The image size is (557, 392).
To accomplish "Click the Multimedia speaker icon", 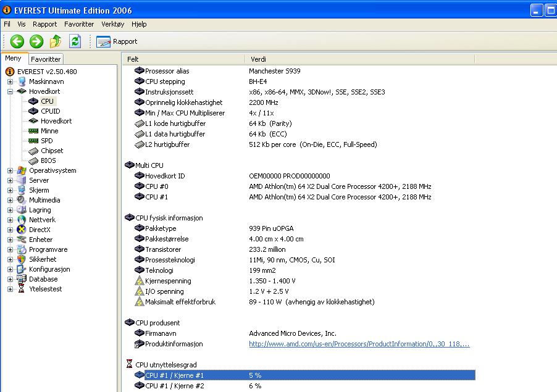I will (x=22, y=200).
